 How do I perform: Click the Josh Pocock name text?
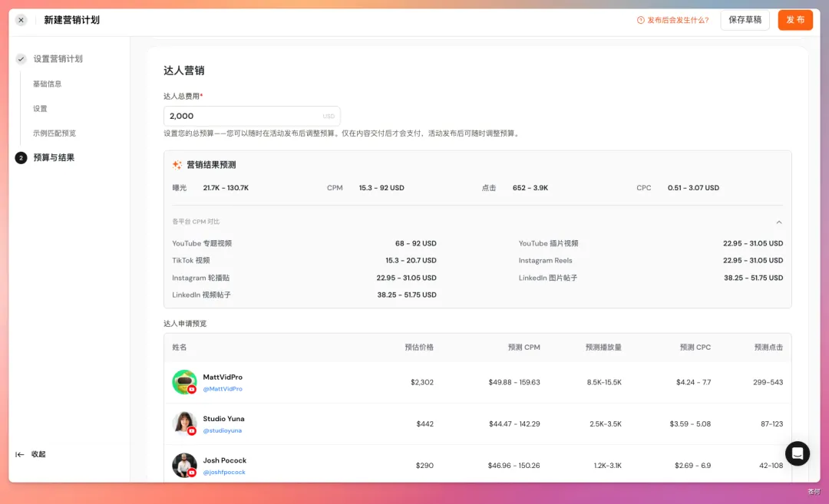click(225, 461)
